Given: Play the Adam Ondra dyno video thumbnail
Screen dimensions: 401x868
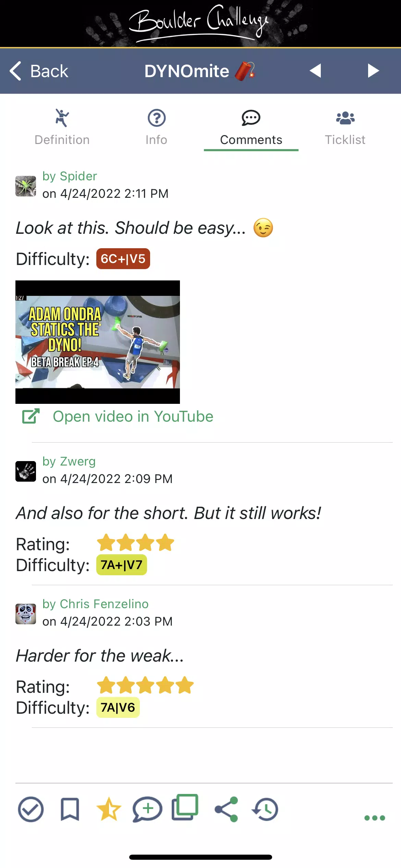Looking at the screenshot, I should (98, 342).
